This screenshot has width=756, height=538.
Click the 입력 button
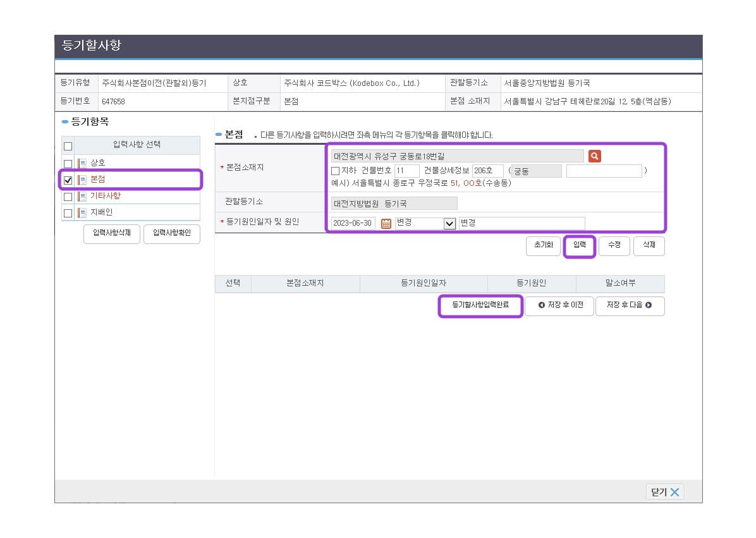580,245
